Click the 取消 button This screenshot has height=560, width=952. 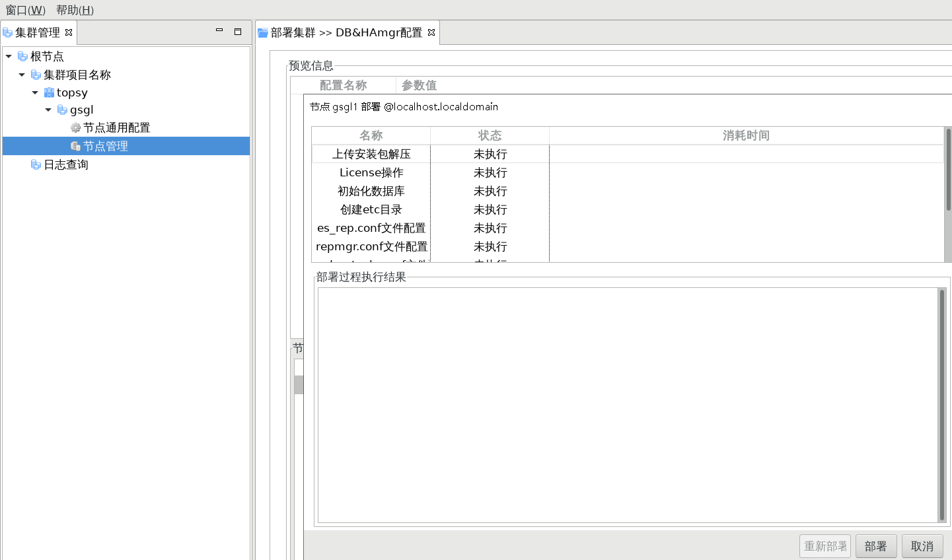(922, 546)
